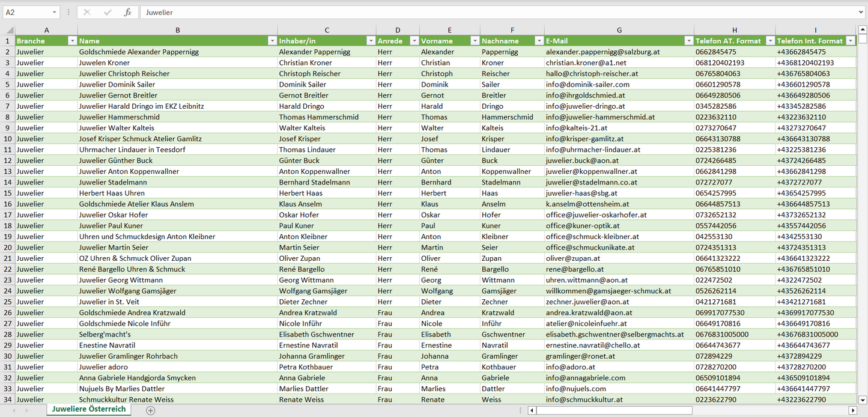Open the Name Box dropdown arrow
Image resolution: width=868 pixels, height=417 pixels.
tap(54, 12)
